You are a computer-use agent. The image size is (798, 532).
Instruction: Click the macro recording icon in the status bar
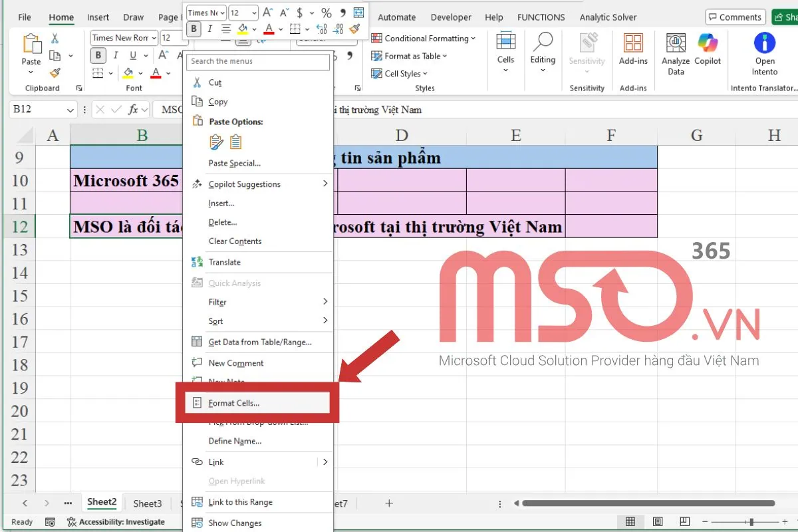pos(51,522)
